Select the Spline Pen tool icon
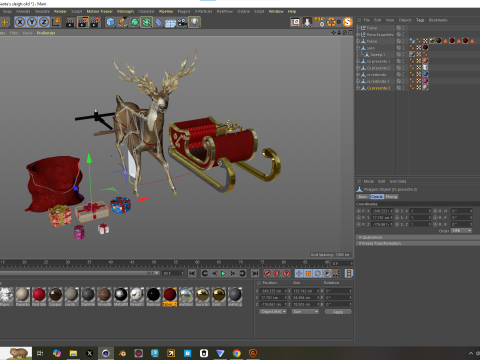480x360 pixels. tap(122, 22)
